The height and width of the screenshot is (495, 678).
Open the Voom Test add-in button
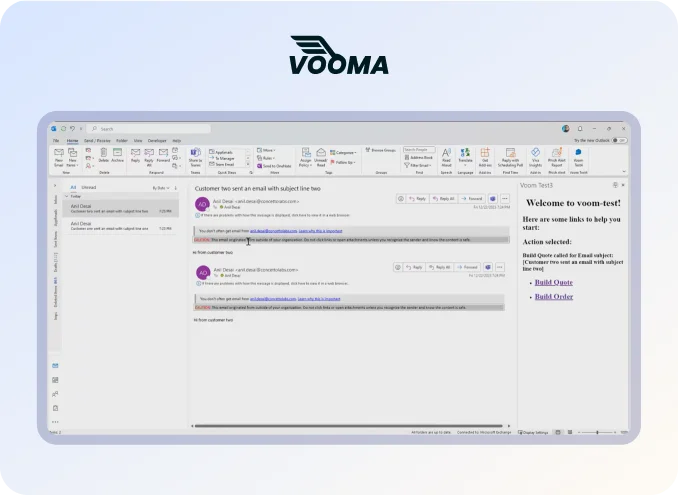(578, 157)
